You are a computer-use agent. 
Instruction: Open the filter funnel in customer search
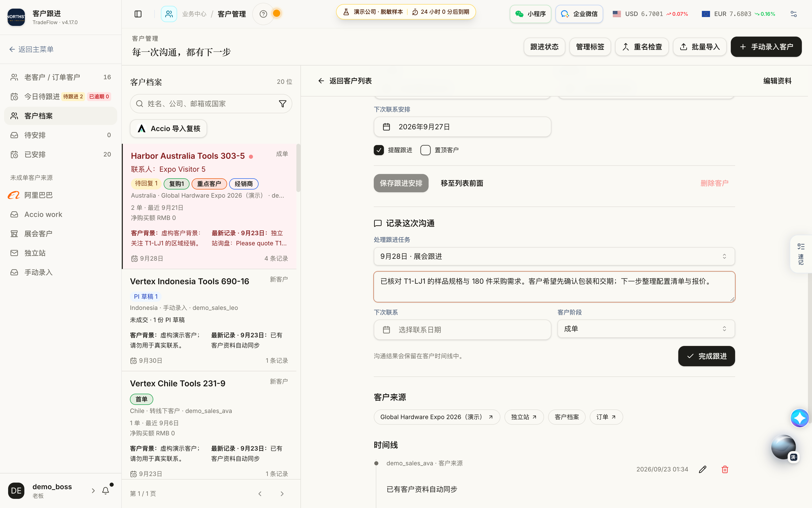click(x=282, y=104)
